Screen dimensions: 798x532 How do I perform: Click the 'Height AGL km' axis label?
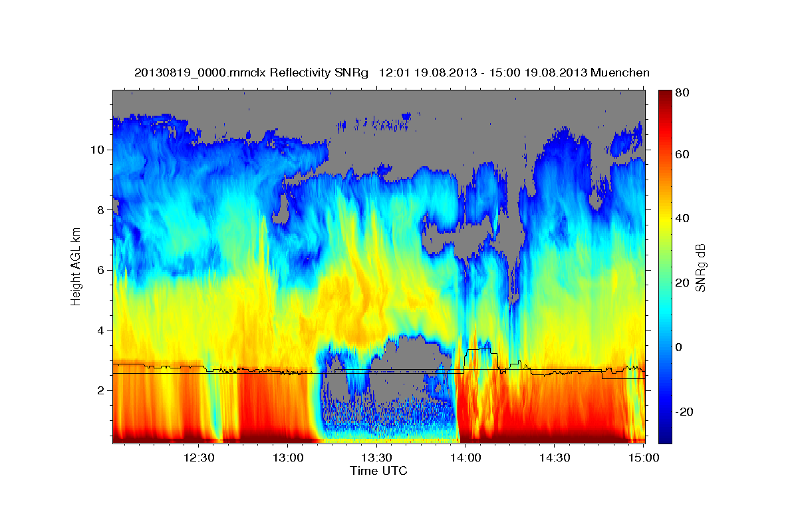pos(76,267)
